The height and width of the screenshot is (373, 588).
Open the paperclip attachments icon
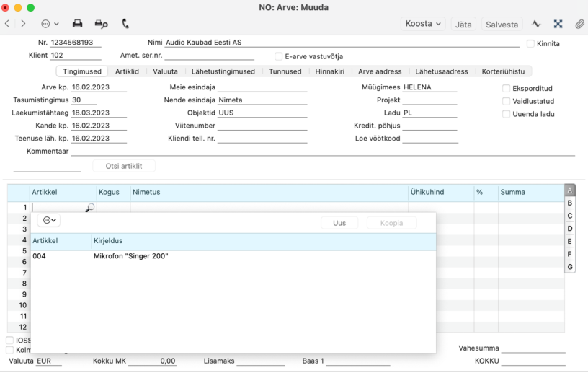580,24
